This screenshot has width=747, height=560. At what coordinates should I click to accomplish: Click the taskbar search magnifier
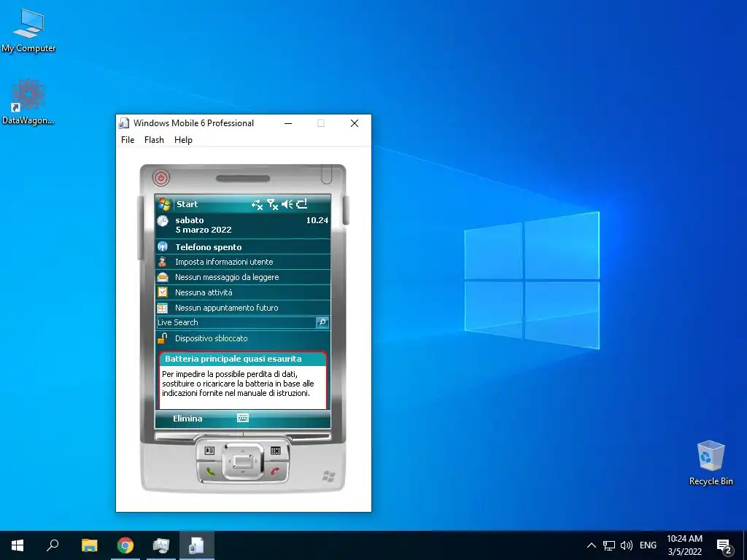53,545
